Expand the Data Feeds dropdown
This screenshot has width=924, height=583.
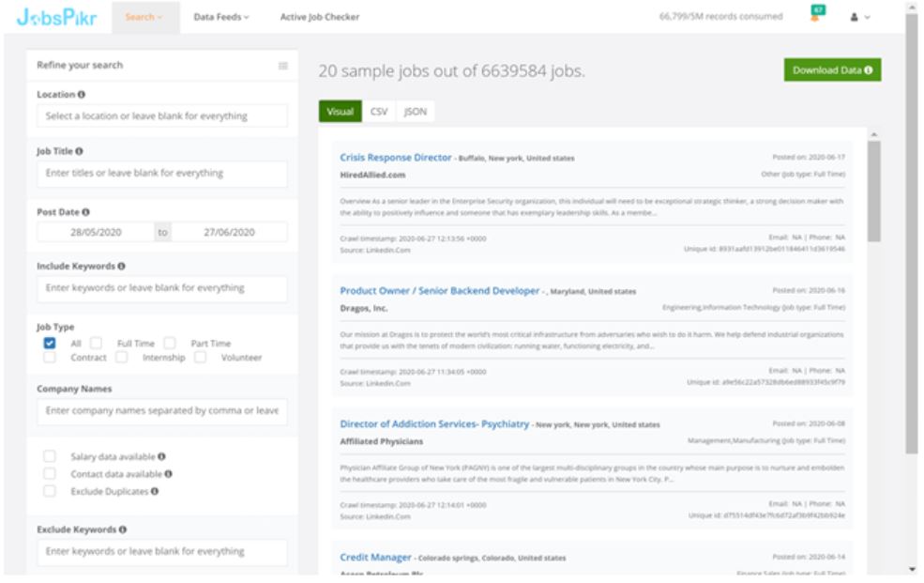pos(220,17)
